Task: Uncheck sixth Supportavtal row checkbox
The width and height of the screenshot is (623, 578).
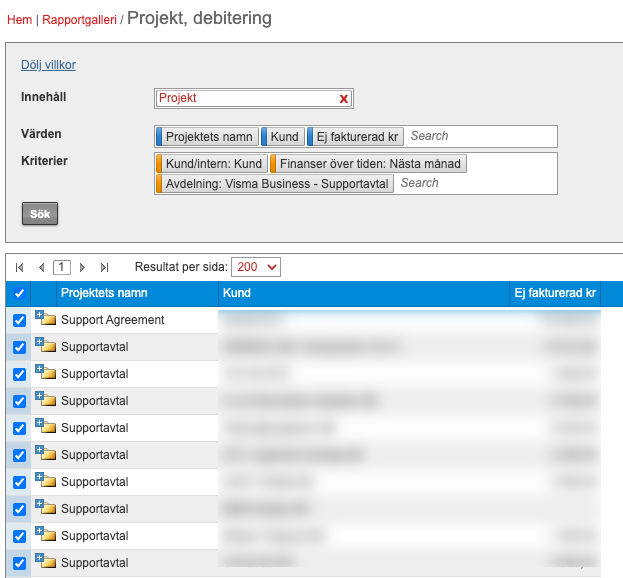Action: pyautogui.click(x=19, y=482)
